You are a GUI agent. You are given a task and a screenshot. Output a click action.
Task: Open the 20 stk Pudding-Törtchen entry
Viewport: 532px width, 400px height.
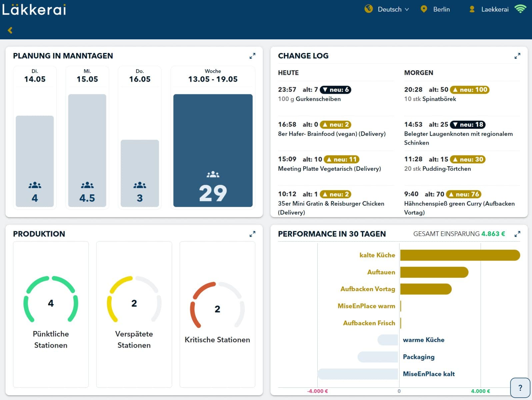click(437, 169)
